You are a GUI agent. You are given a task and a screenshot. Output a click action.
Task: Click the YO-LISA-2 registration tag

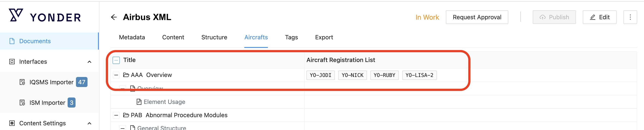(x=419, y=75)
